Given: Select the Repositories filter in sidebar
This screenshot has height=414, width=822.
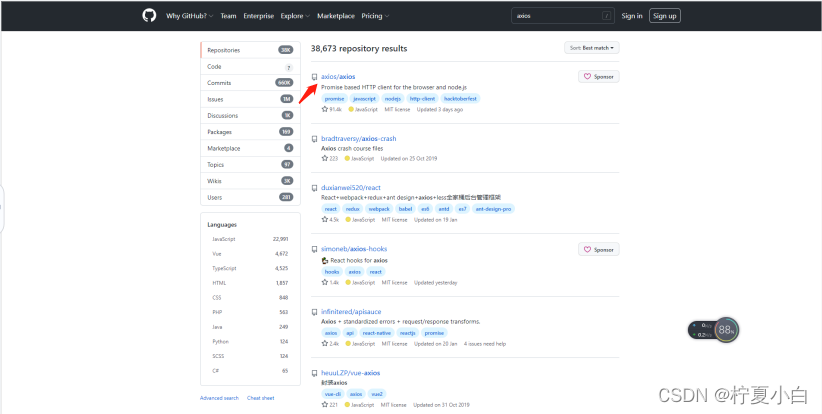Looking at the screenshot, I should (x=251, y=50).
